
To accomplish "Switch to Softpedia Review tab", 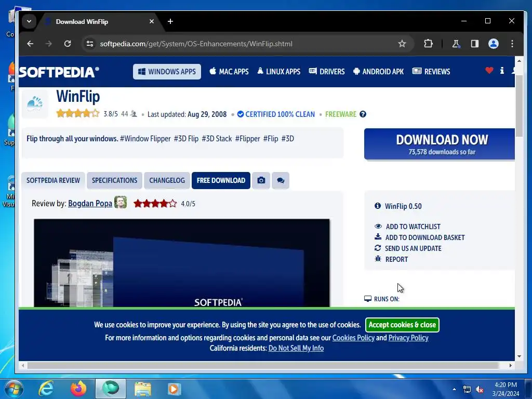I will click(x=54, y=180).
